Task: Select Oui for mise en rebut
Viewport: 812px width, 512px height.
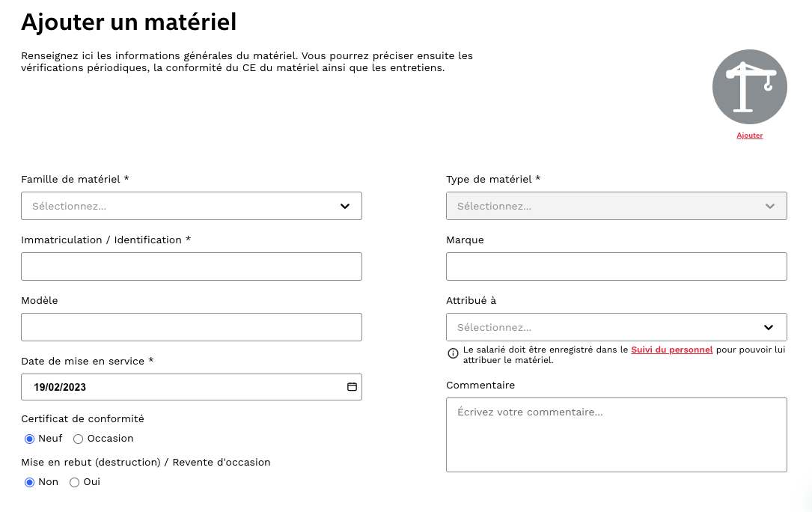Action: pyautogui.click(x=74, y=483)
